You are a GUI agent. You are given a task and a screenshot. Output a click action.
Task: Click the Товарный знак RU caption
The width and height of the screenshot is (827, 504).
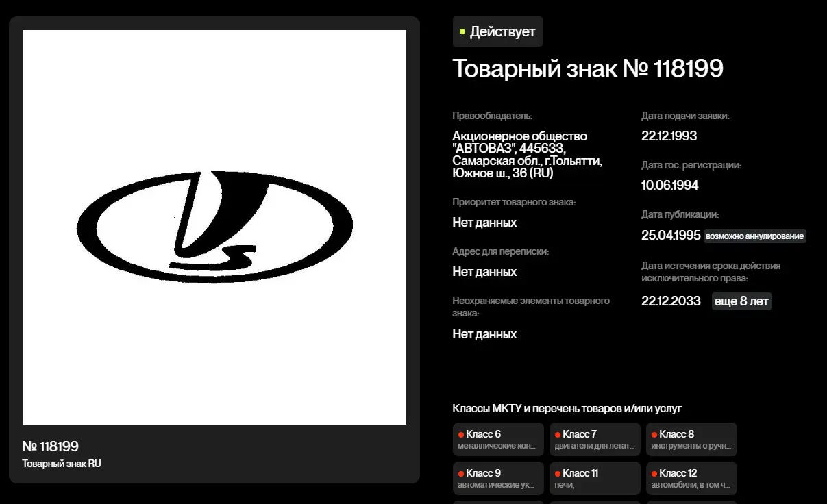(x=62, y=464)
